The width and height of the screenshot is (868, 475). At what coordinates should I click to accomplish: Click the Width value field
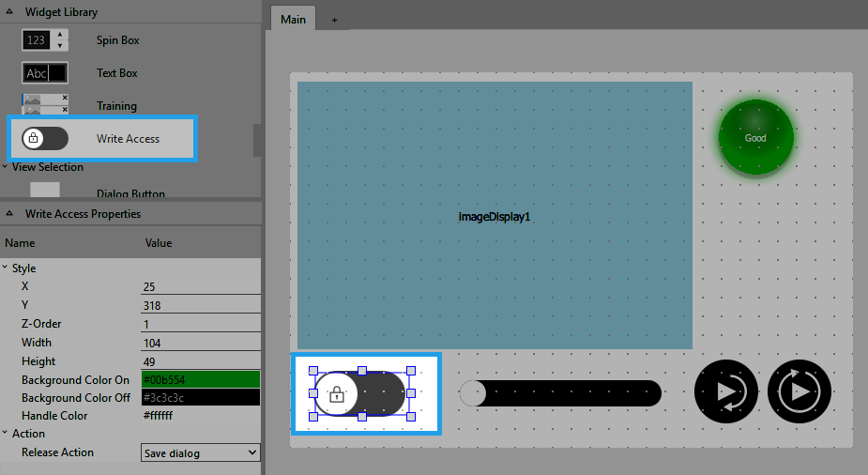point(200,343)
